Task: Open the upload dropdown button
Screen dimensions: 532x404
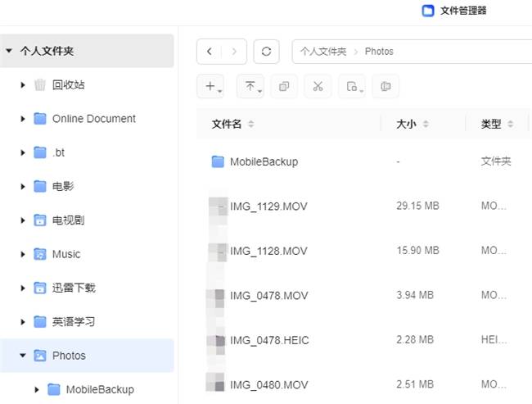Action: [250, 86]
